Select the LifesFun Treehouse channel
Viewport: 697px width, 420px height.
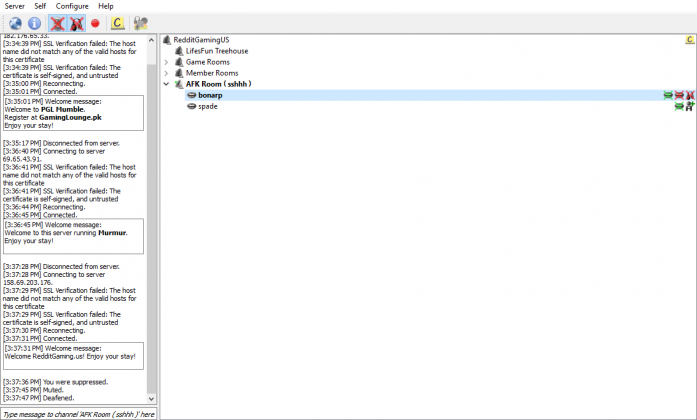tap(217, 51)
